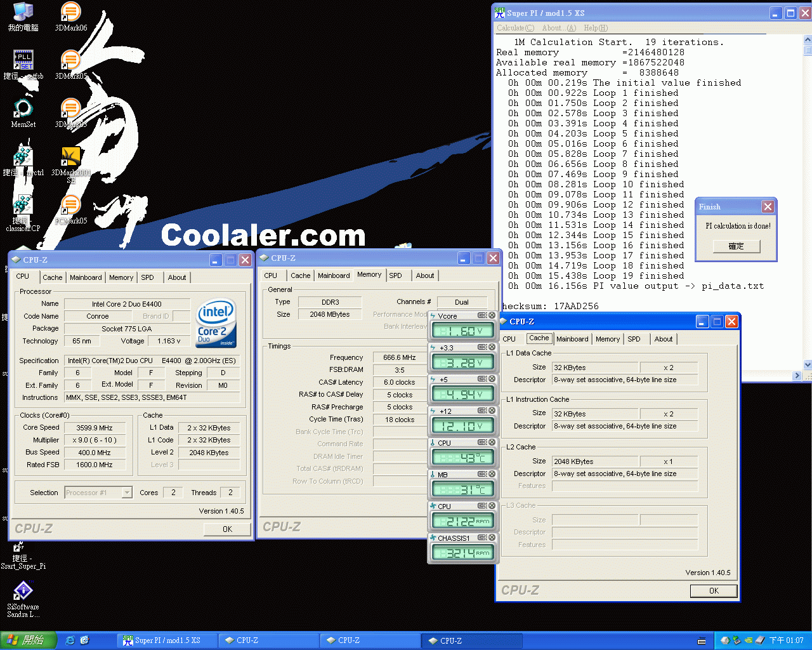
Task: Click the Rated FSB value 1600.0 MHz
Action: coord(95,465)
